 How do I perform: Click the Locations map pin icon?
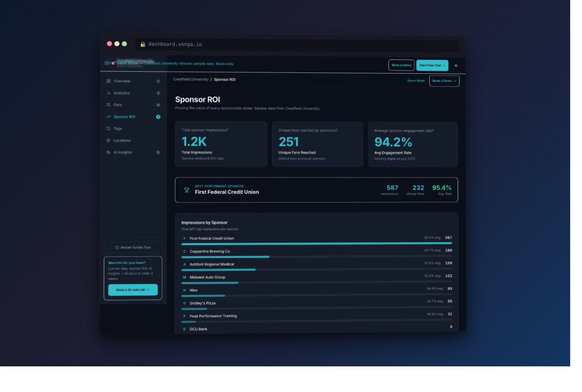click(x=108, y=140)
